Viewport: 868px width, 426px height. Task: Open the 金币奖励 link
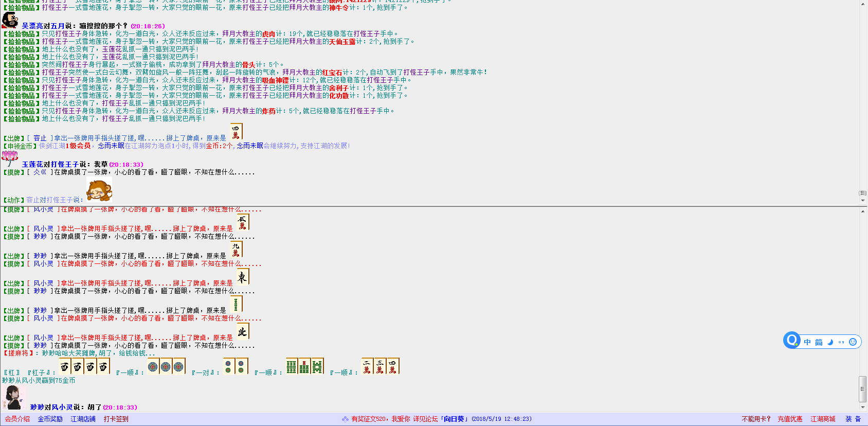tap(50, 419)
